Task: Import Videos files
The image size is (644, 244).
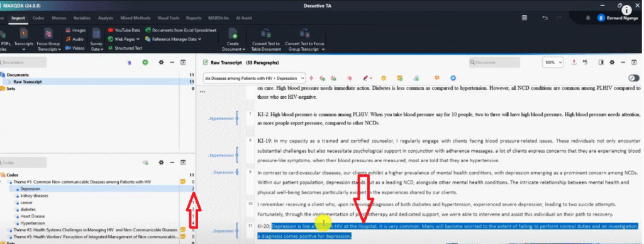Action: click(x=75, y=48)
